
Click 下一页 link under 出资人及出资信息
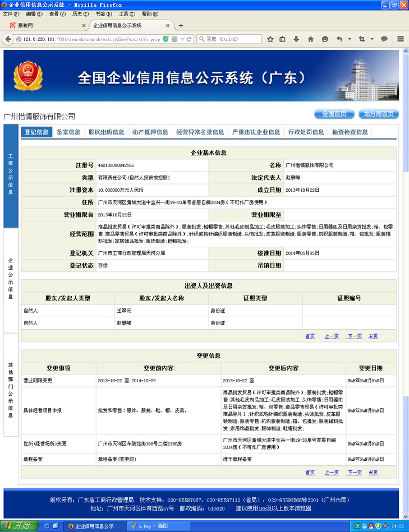click(x=355, y=336)
